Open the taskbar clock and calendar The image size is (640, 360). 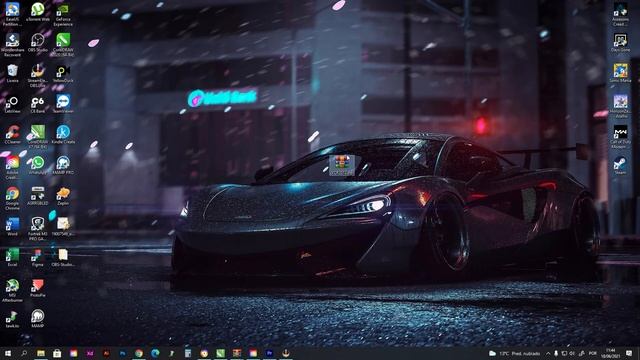click(611, 353)
